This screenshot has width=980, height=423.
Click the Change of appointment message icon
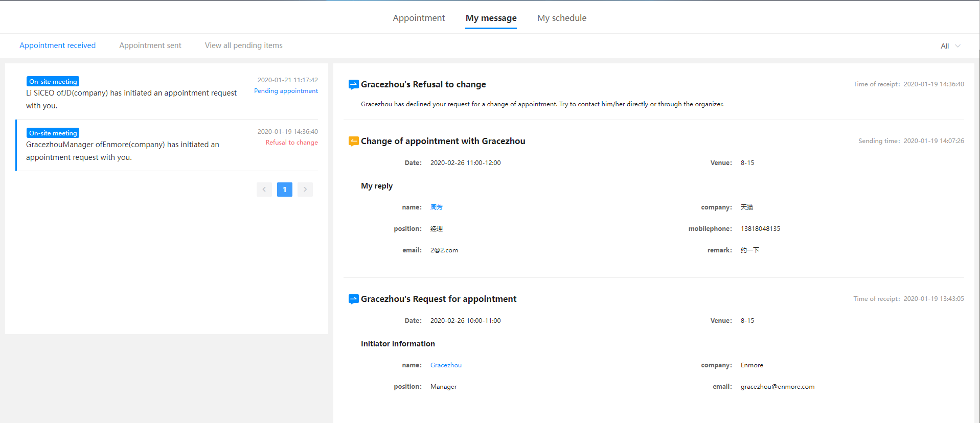coord(353,141)
